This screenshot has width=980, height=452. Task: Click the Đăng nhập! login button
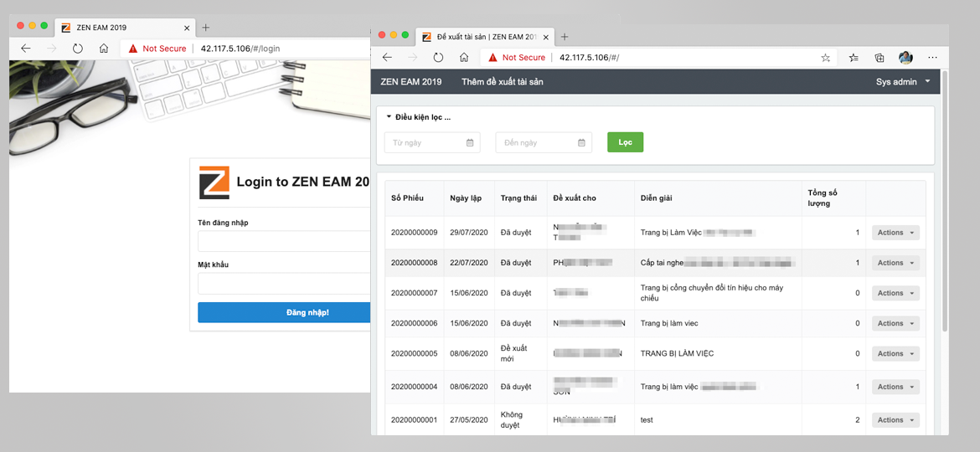[284, 312]
